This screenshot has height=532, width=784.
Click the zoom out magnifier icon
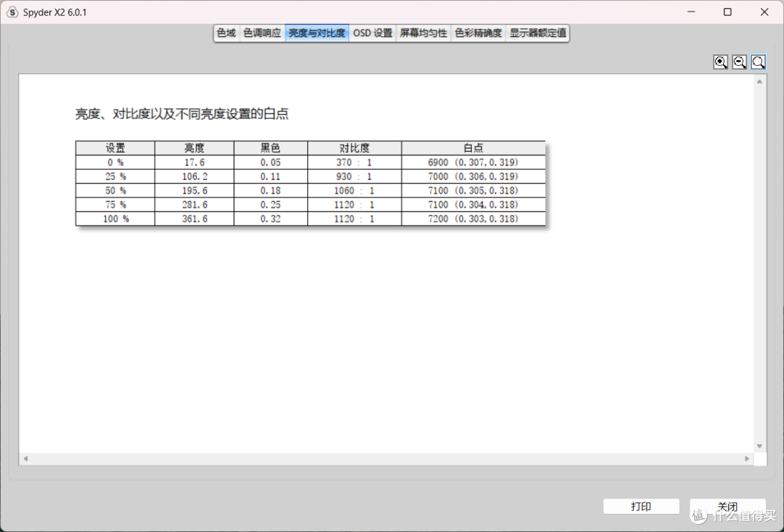[740, 62]
